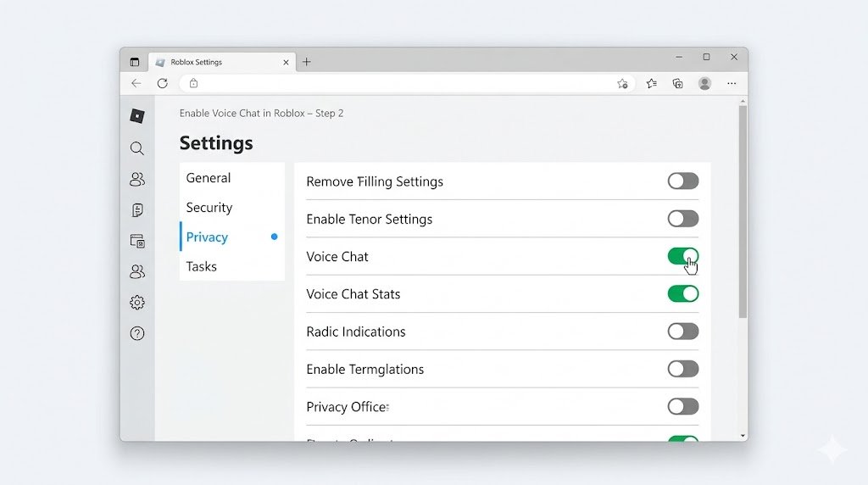Select the Privacy settings category
868x485 pixels.
tap(232, 237)
